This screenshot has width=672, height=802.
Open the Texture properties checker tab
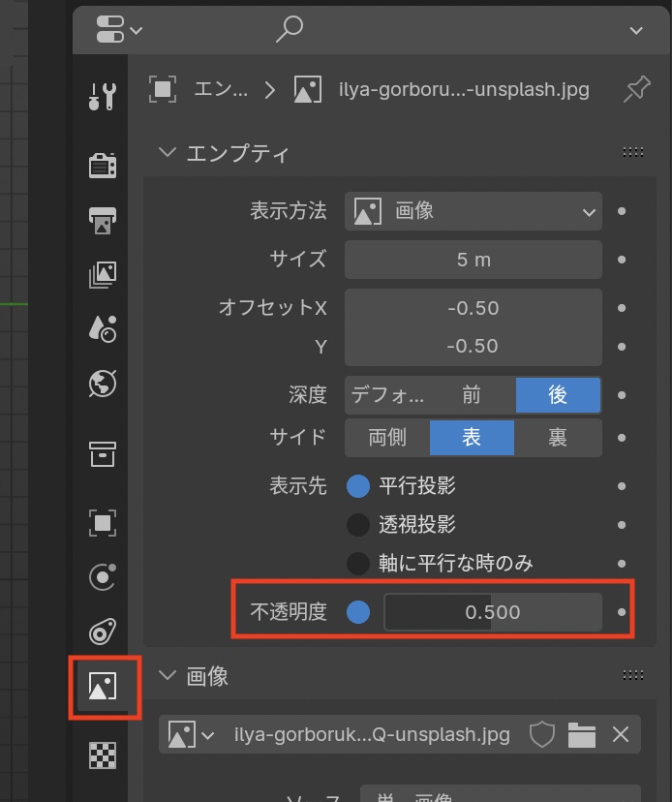[x=102, y=755]
